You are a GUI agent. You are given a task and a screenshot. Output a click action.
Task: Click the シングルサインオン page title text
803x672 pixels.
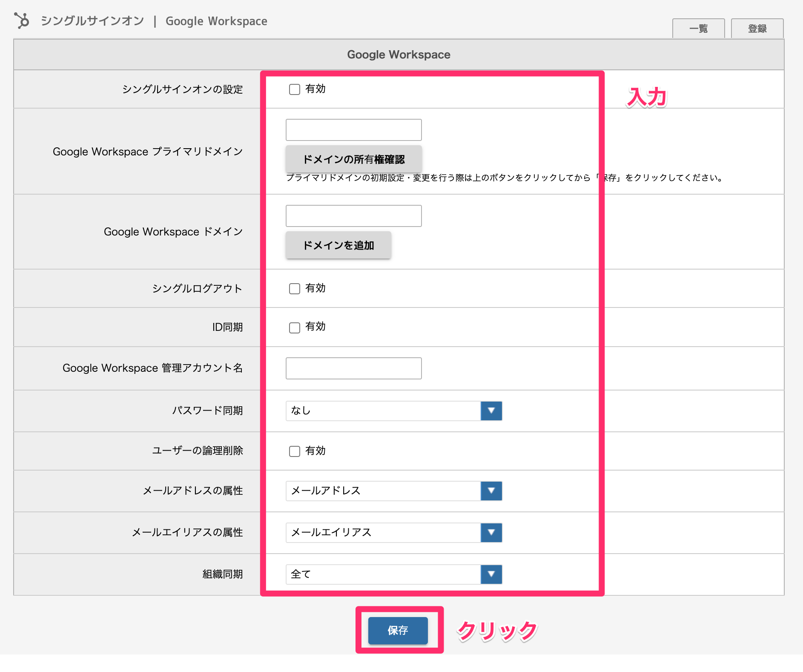(92, 21)
